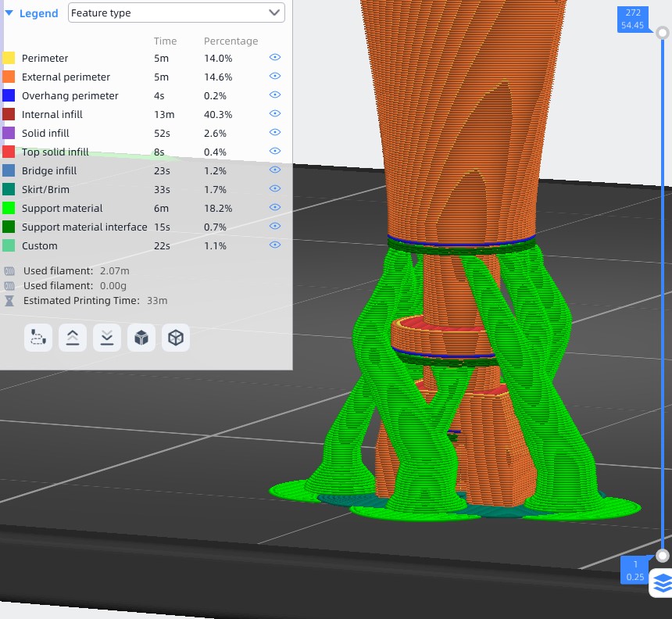Click the bottom layer slider handle

pos(663,556)
